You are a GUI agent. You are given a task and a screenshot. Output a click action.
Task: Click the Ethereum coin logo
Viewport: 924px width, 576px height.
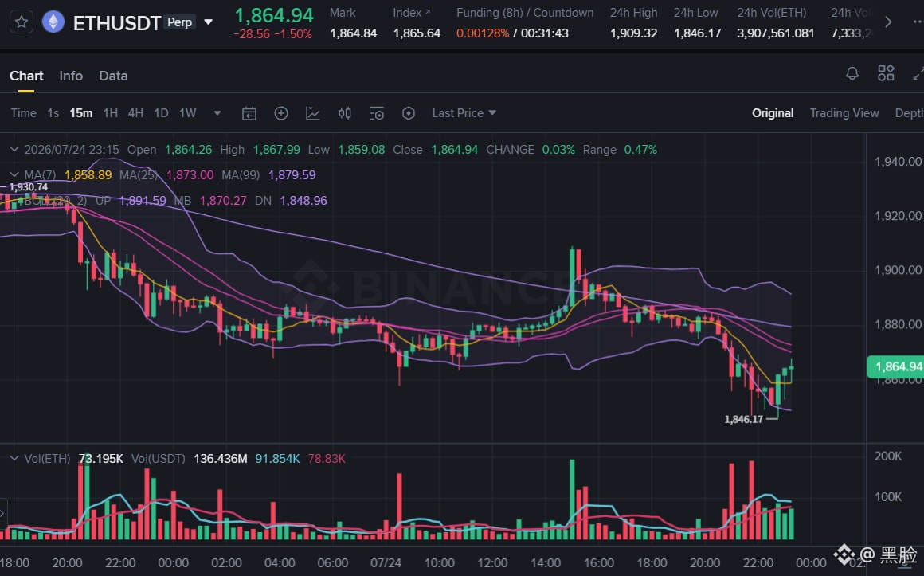53,22
